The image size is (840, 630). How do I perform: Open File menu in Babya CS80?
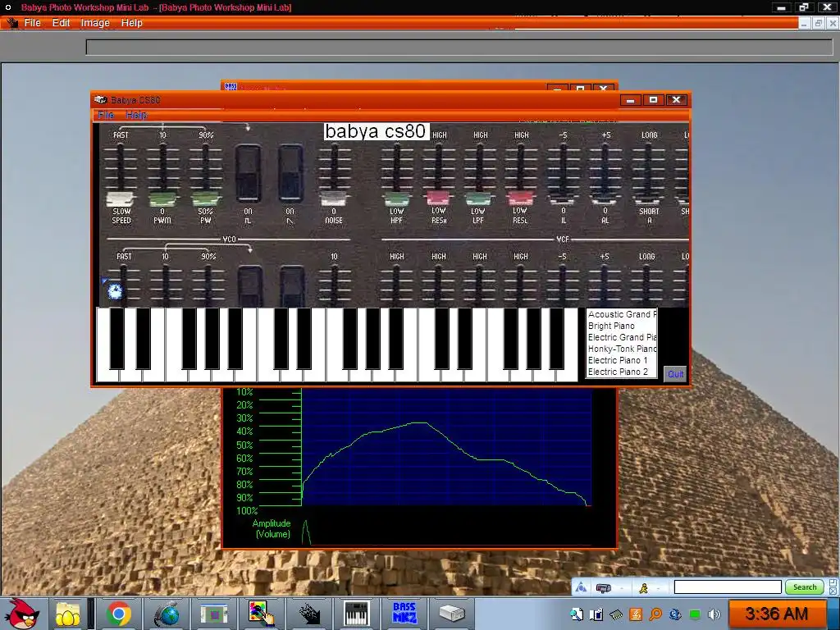(x=106, y=115)
